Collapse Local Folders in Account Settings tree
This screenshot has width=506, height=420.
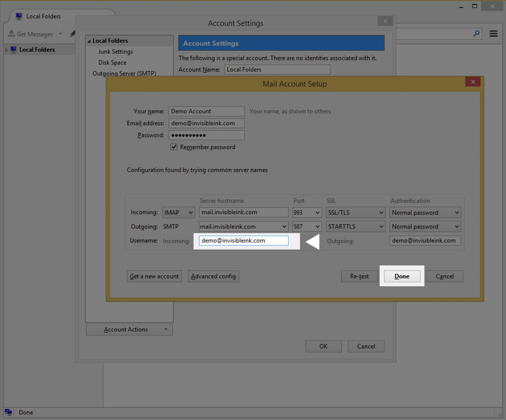pos(89,41)
